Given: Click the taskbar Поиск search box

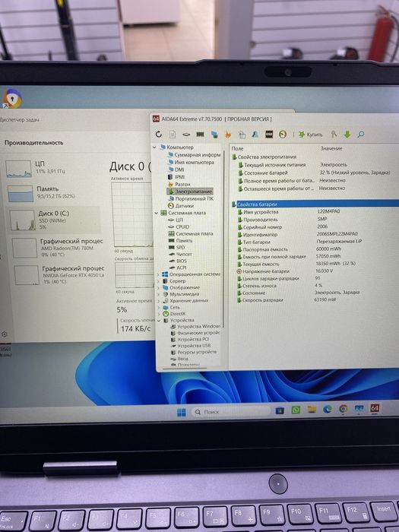Looking at the screenshot, I should (231, 412).
